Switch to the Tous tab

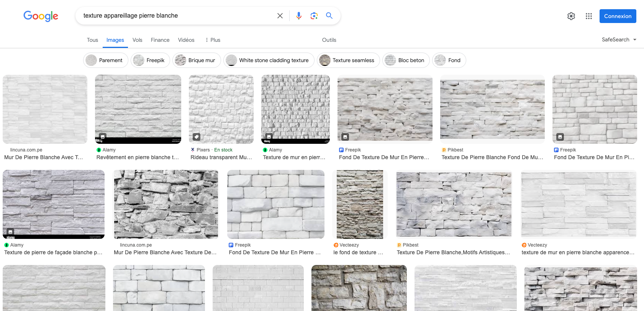[92, 40]
